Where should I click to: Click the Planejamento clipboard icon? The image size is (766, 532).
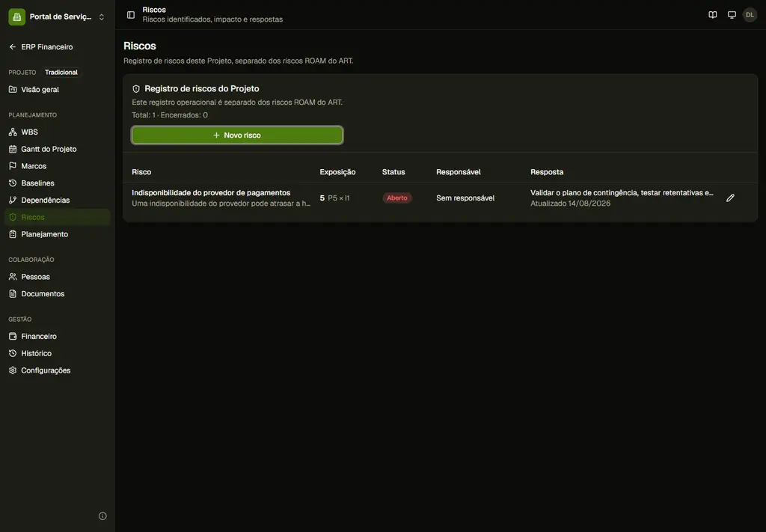pyautogui.click(x=13, y=234)
